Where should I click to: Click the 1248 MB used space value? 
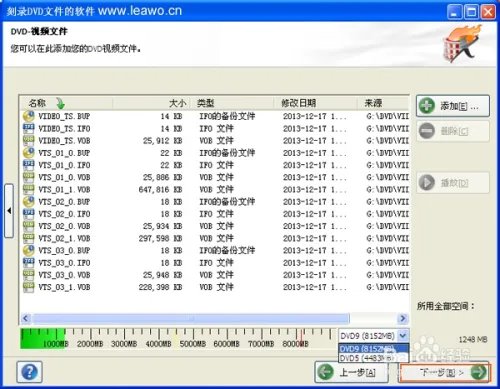click(473, 340)
